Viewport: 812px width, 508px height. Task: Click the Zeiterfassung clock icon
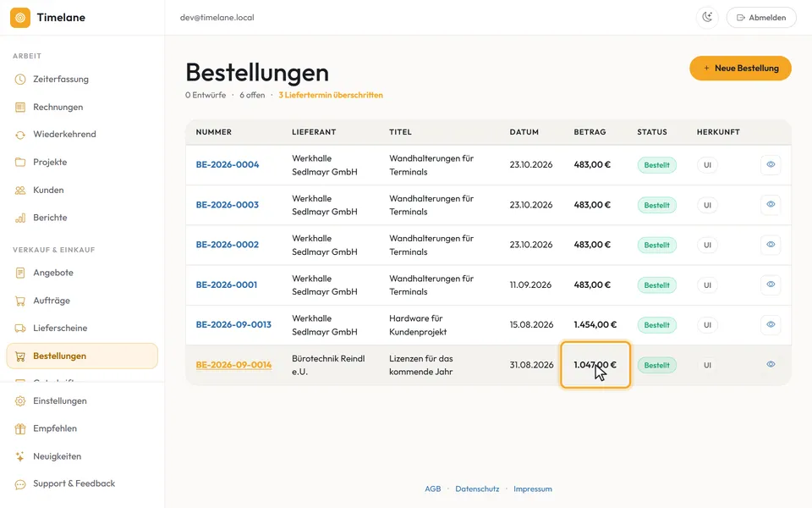tap(20, 80)
